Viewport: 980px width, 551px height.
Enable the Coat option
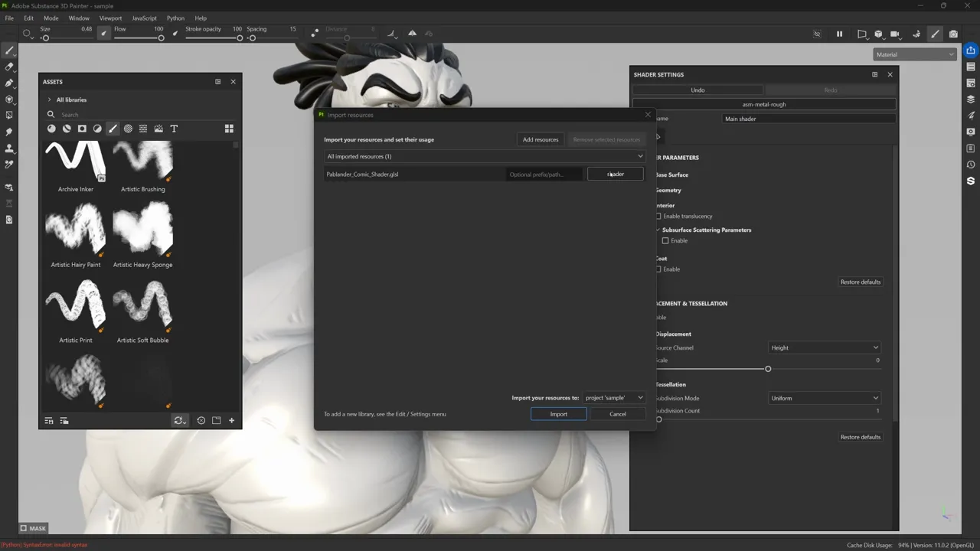click(x=658, y=269)
